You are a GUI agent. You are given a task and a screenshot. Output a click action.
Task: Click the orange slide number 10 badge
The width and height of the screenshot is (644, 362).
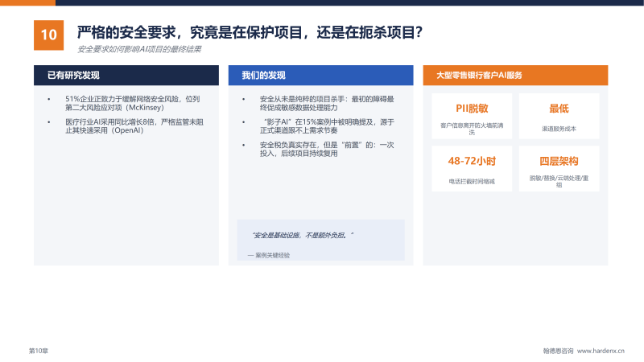tap(48, 35)
